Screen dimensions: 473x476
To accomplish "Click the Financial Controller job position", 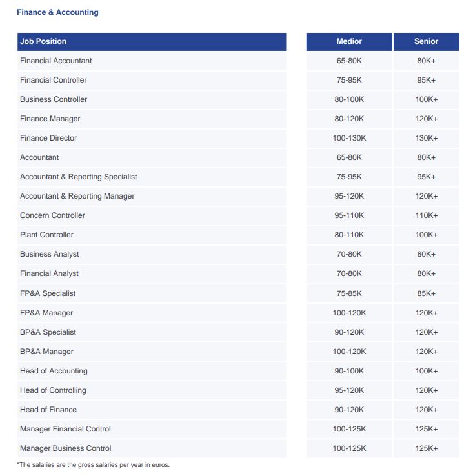I will (54, 80).
